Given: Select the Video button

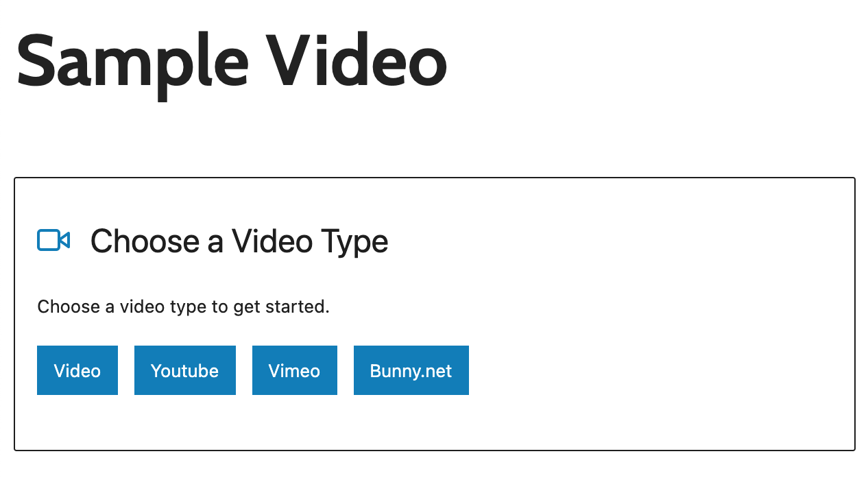Looking at the screenshot, I should [x=77, y=370].
